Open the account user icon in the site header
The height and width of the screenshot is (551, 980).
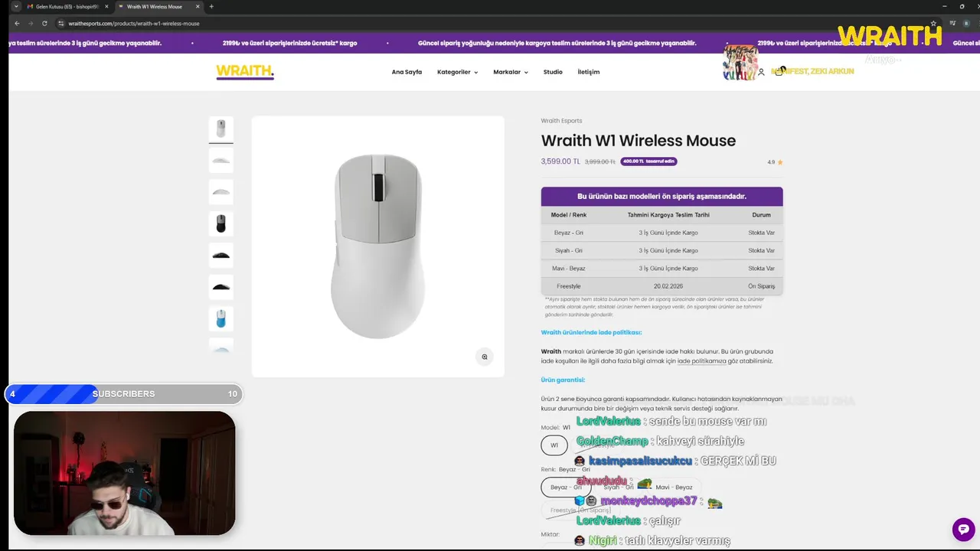click(761, 72)
